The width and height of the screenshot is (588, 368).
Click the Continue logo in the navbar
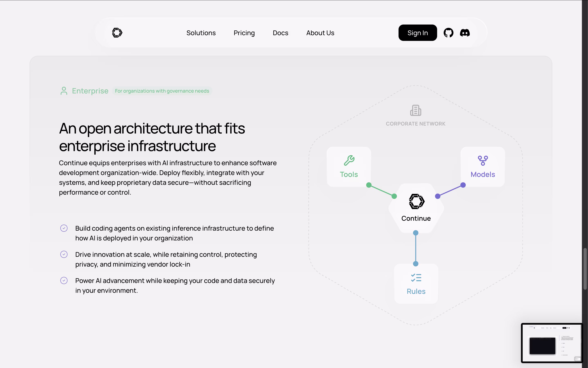[117, 33]
